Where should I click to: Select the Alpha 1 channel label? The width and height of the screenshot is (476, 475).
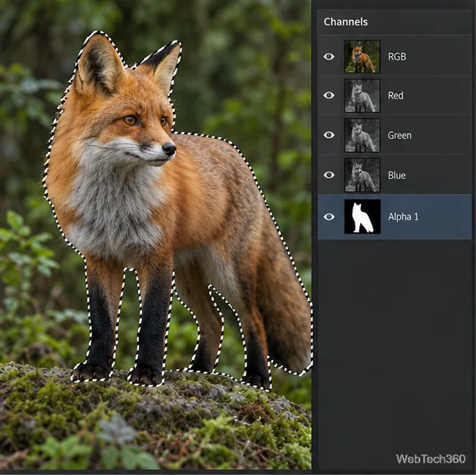403,216
